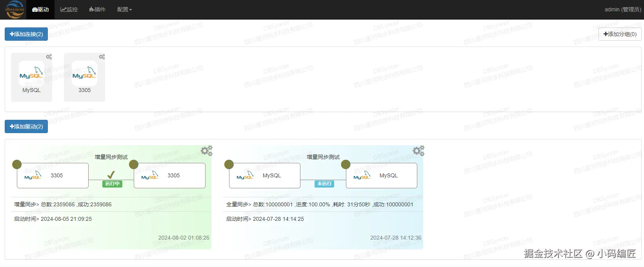
Task: Click status dot on target MySQL node
Action: coord(346,164)
